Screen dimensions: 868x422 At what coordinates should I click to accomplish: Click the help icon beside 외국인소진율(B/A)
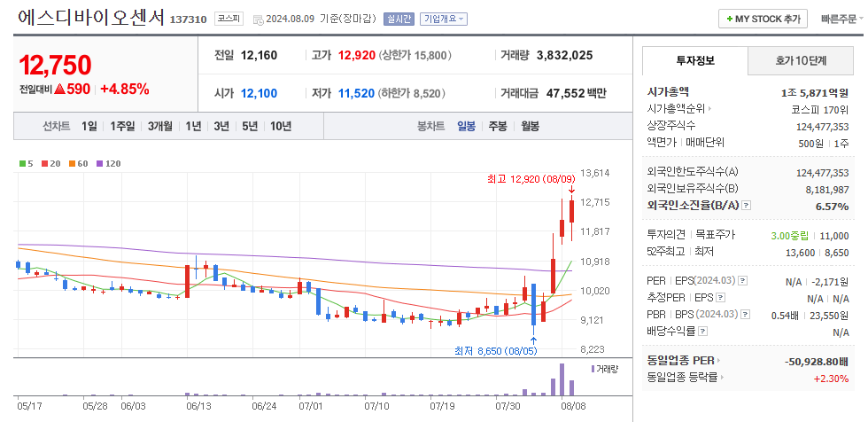(x=746, y=206)
